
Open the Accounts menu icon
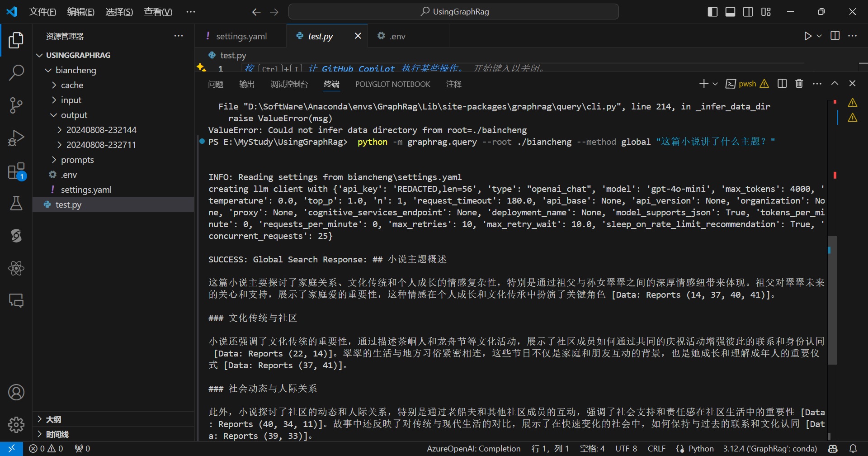click(16, 392)
